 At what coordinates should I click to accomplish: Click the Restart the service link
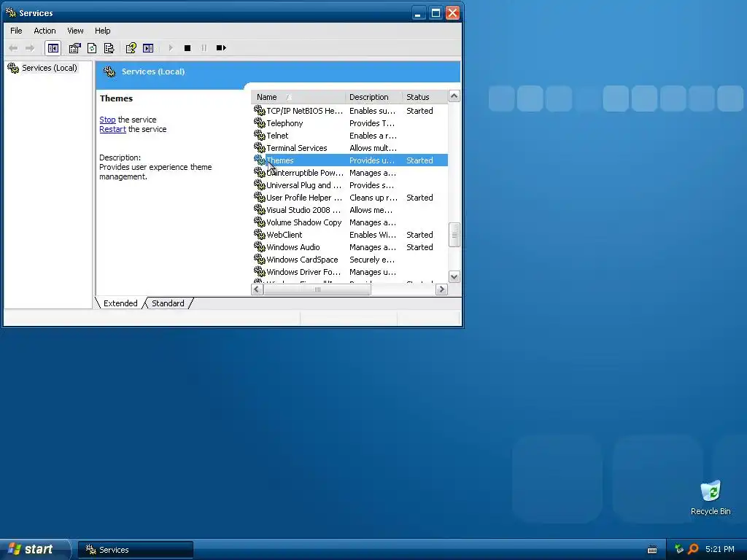pos(113,129)
